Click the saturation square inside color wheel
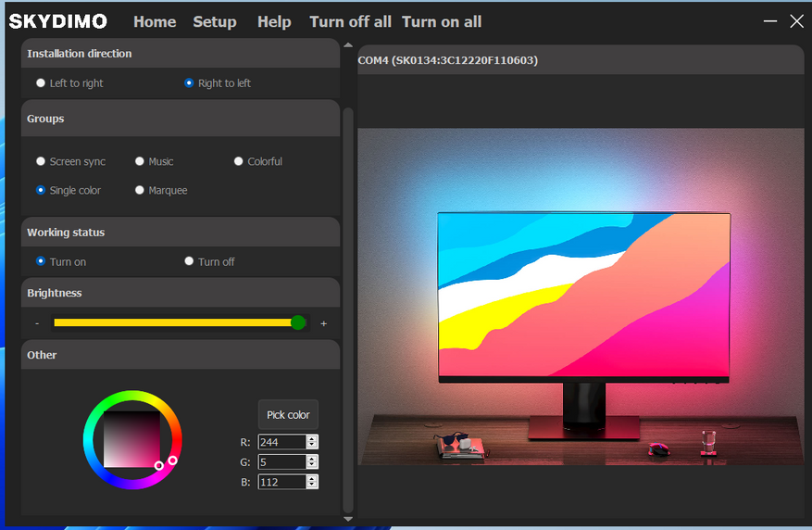 coord(131,439)
